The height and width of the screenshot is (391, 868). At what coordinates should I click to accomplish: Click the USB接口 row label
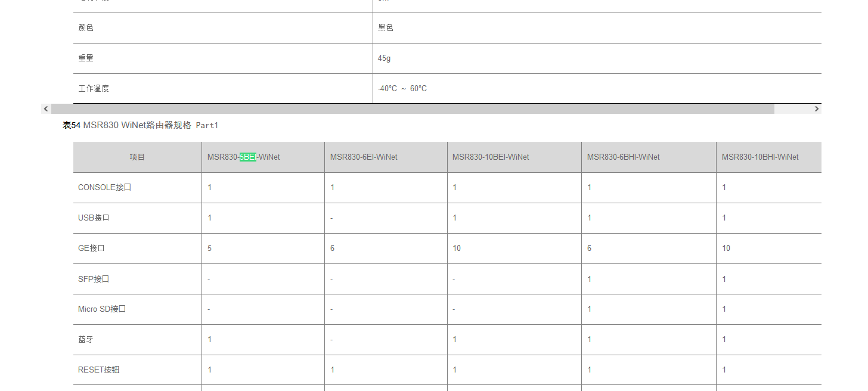point(94,218)
